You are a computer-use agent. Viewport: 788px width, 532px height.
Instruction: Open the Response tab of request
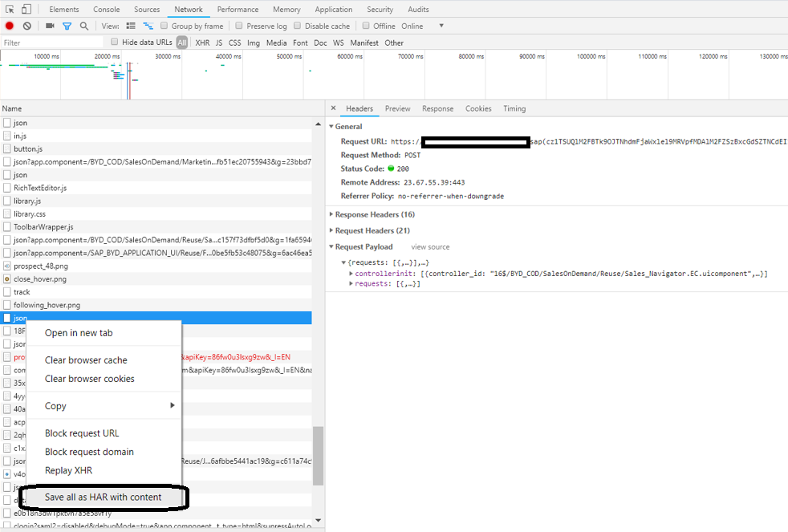click(x=437, y=108)
